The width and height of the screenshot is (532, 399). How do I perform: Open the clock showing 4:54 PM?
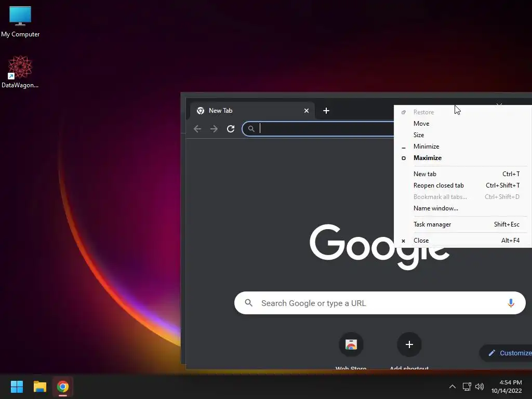[507, 387]
